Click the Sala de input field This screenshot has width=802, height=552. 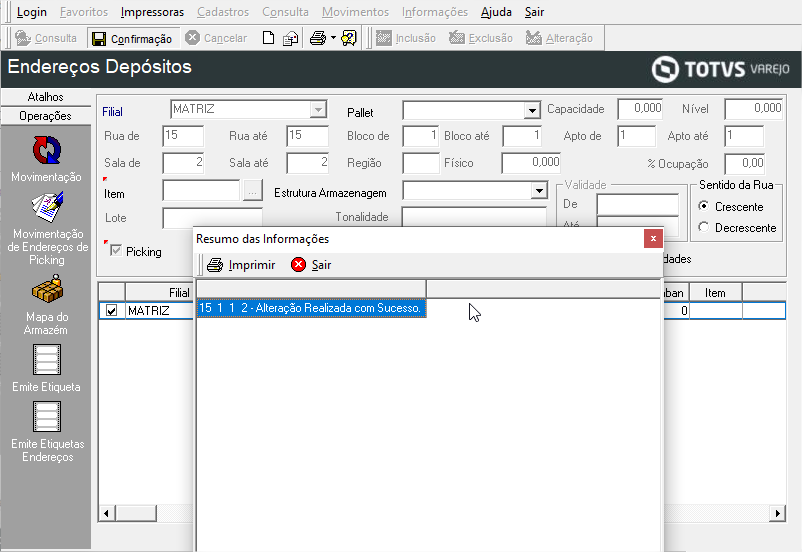point(183,163)
